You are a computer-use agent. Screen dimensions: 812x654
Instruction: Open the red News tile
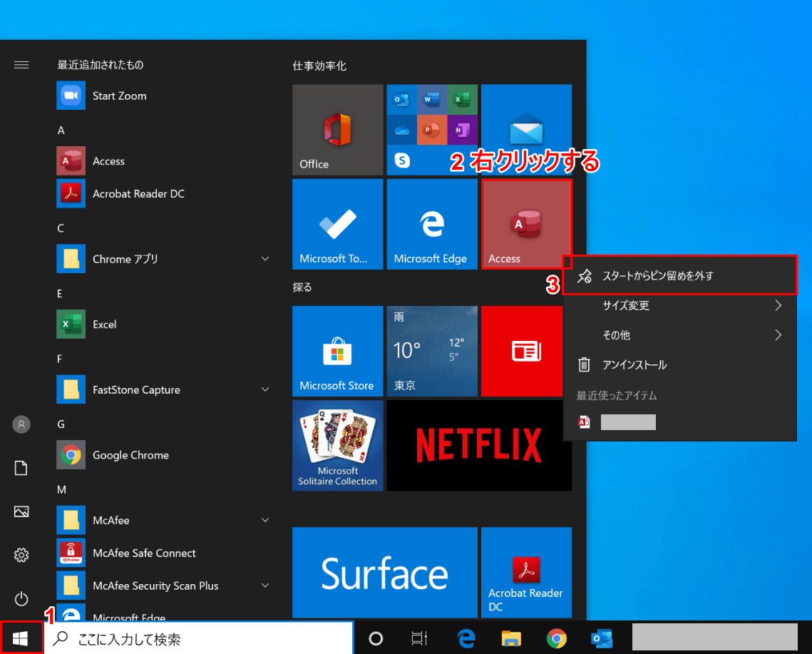522,351
